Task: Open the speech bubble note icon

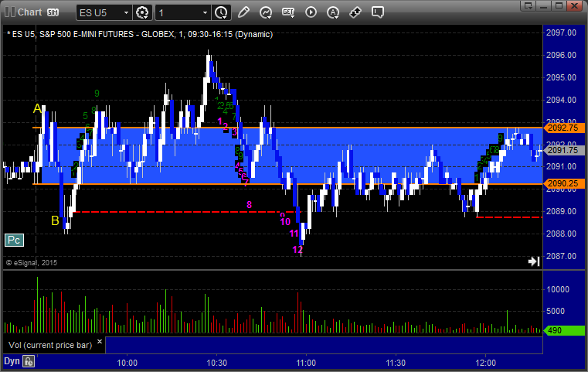Action: pyautogui.click(x=378, y=12)
